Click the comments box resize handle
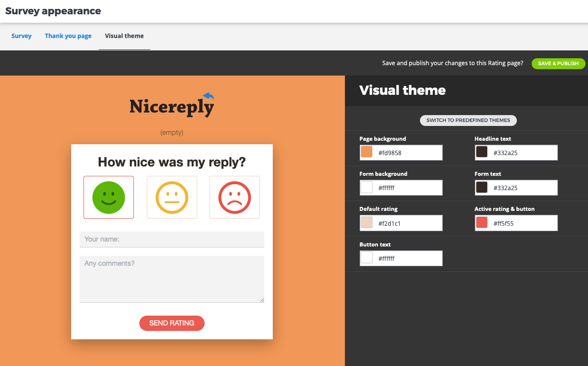This screenshot has height=366, width=588. [x=262, y=300]
